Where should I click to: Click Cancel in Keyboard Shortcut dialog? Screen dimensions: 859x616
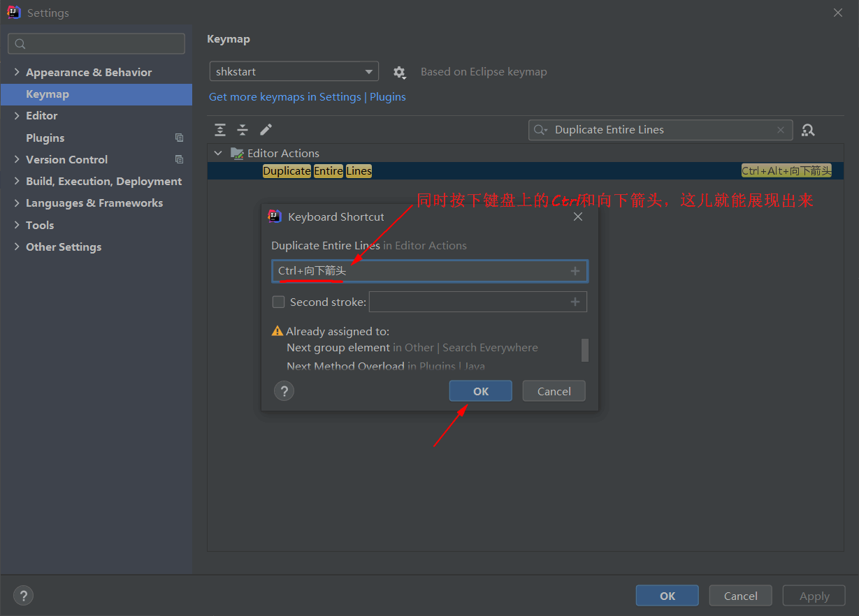(x=554, y=391)
